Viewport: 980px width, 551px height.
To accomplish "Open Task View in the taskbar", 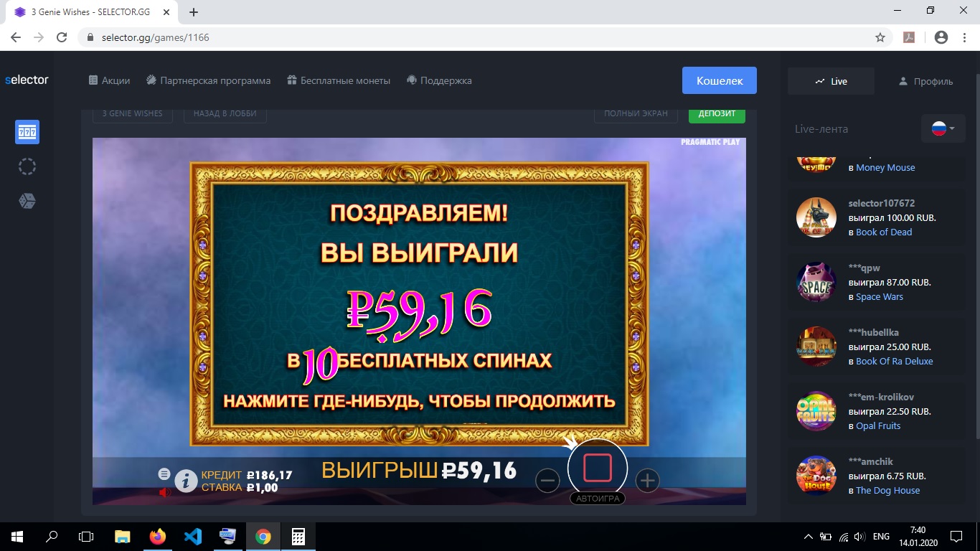I will (x=86, y=536).
